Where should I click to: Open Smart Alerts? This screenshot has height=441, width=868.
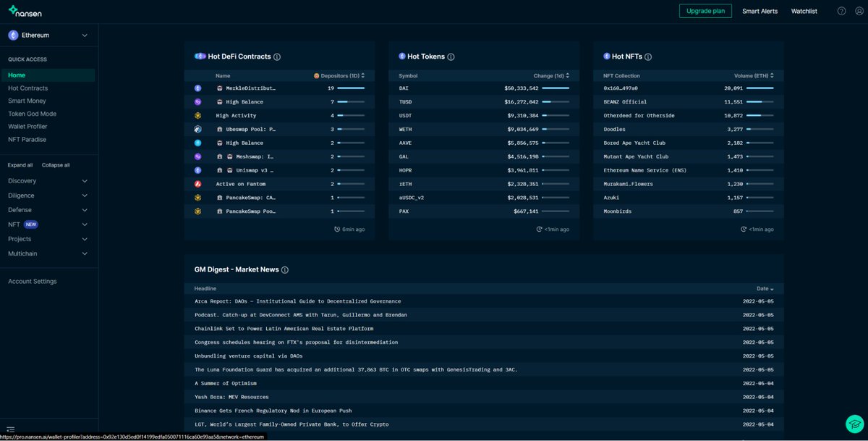(759, 11)
